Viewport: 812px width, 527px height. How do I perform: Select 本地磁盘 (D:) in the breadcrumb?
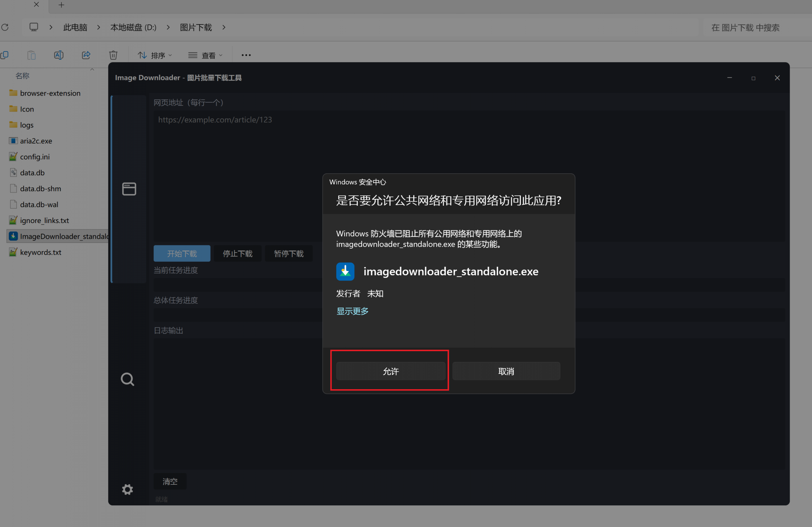pos(133,27)
